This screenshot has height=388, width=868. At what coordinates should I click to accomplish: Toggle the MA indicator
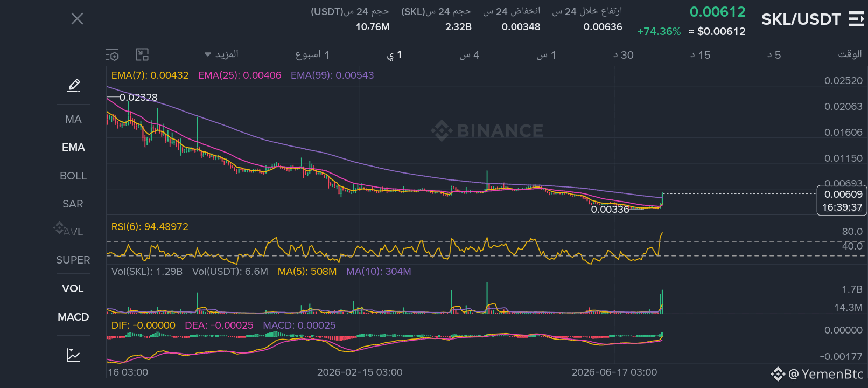(73, 119)
